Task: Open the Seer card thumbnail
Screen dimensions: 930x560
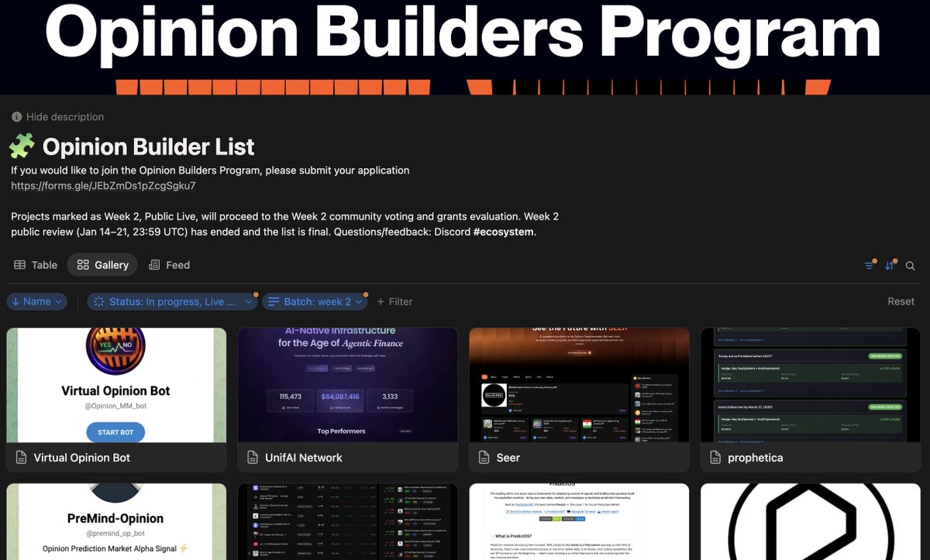Action: coord(579,385)
